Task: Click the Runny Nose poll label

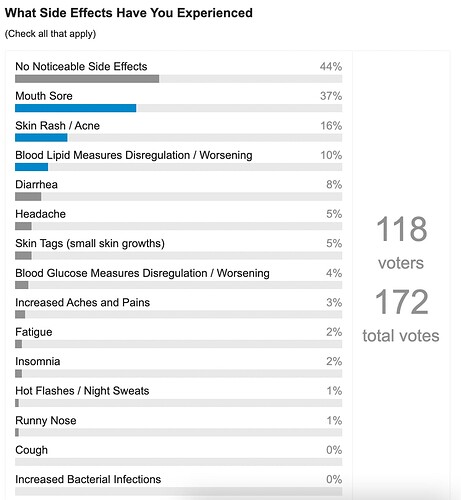Action: [x=46, y=420]
